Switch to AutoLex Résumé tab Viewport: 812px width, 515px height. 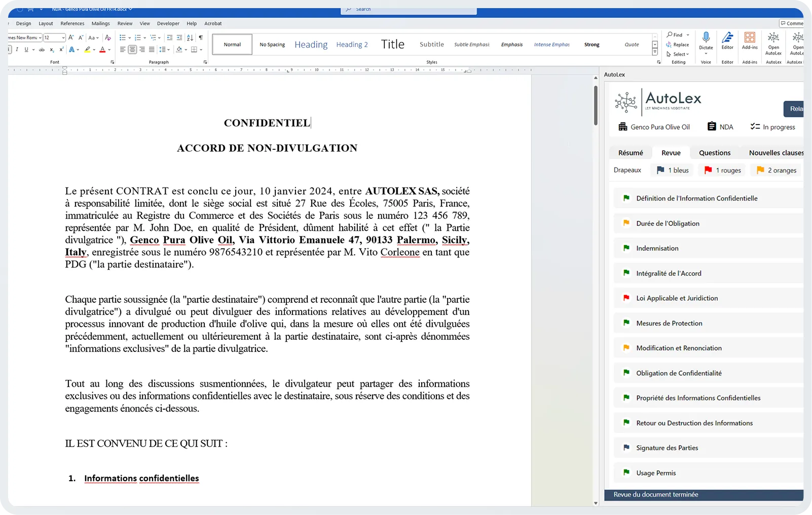coord(631,152)
